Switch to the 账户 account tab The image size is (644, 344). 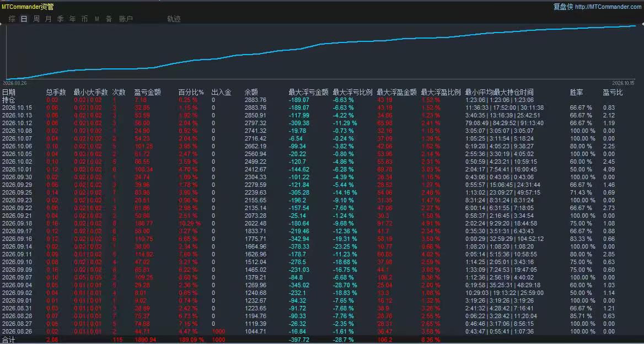[x=126, y=19]
